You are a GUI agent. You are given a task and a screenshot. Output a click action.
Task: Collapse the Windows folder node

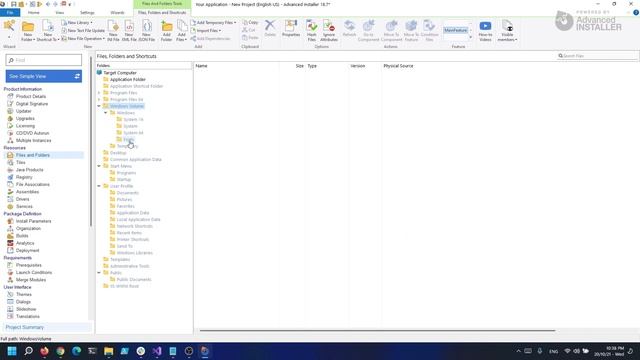[106, 113]
